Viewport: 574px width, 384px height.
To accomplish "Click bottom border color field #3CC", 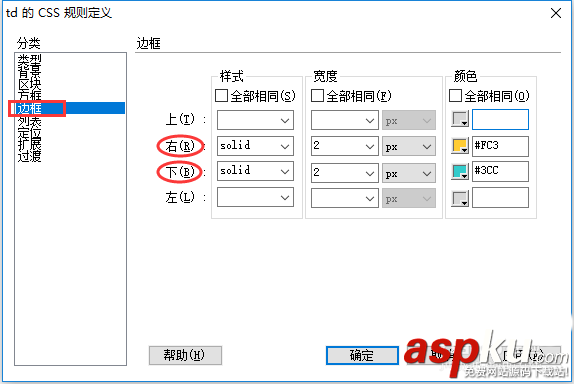I will (500, 171).
